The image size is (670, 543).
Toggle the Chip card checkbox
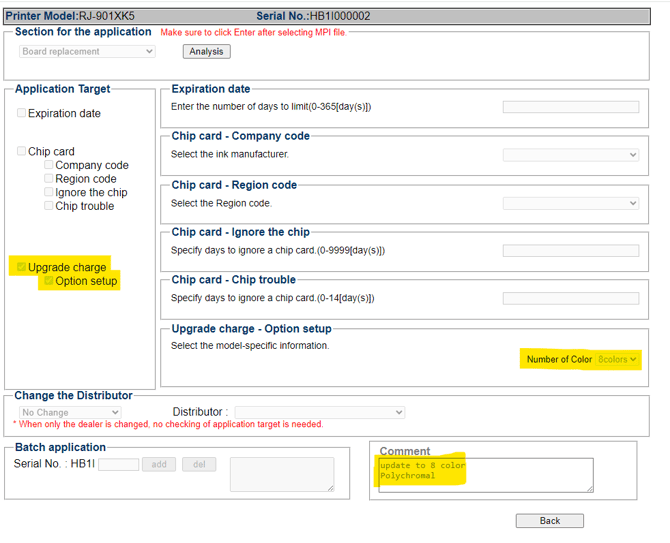point(22,152)
